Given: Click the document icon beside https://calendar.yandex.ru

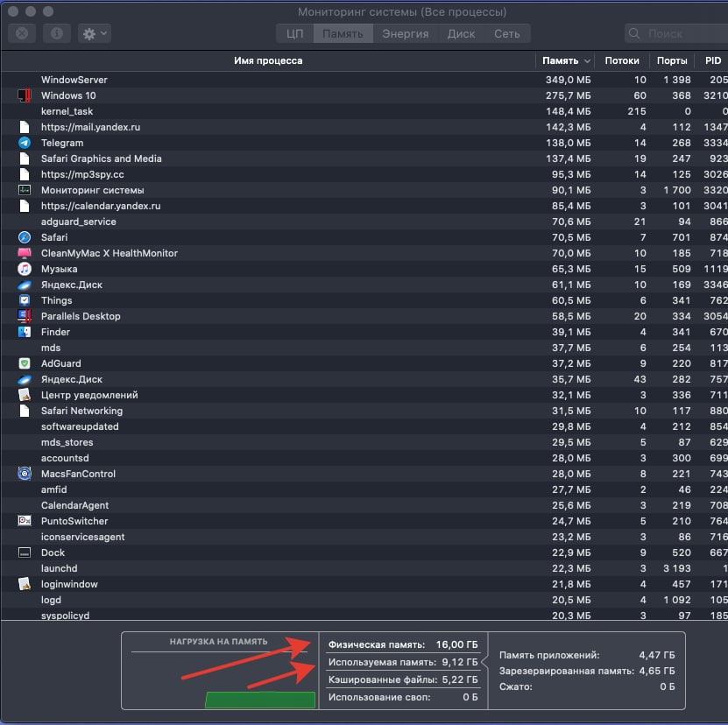Looking at the screenshot, I should [x=25, y=206].
